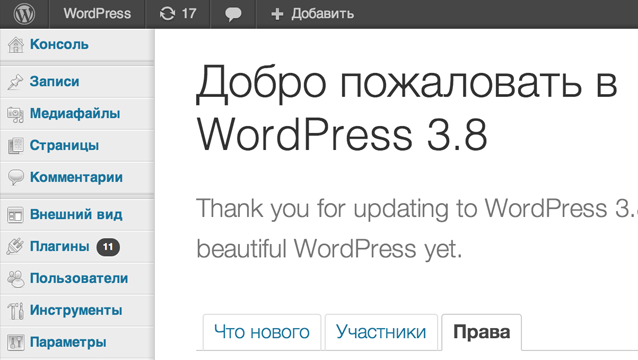
Task: Open the Плагины section
Action: (x=59, y=247)
